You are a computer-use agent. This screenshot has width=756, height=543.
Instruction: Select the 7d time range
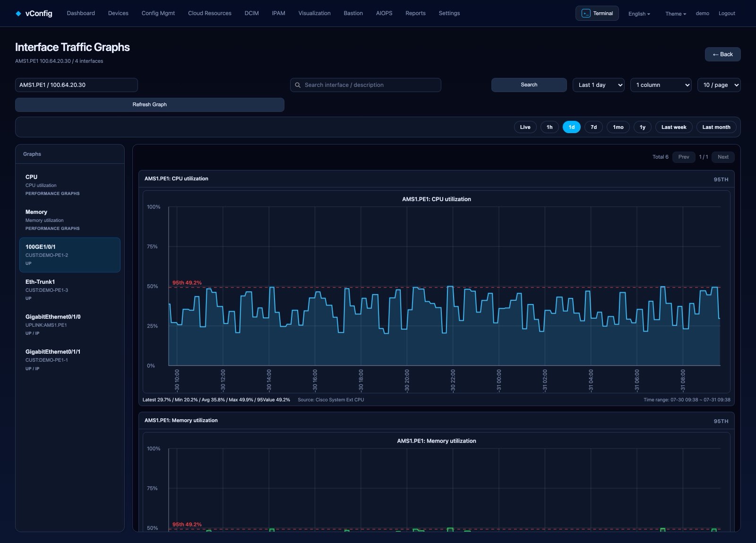click(593, 127)
